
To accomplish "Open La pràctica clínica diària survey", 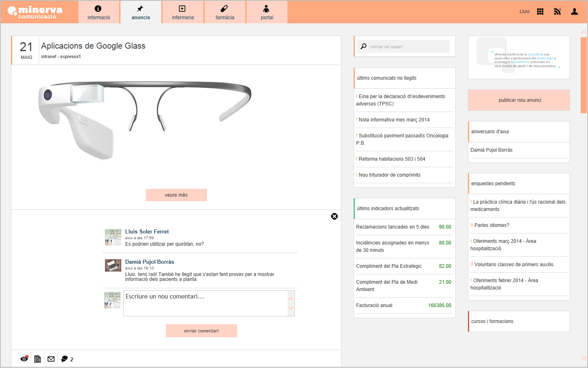I will pyautogui.click(x=519, y=206).
